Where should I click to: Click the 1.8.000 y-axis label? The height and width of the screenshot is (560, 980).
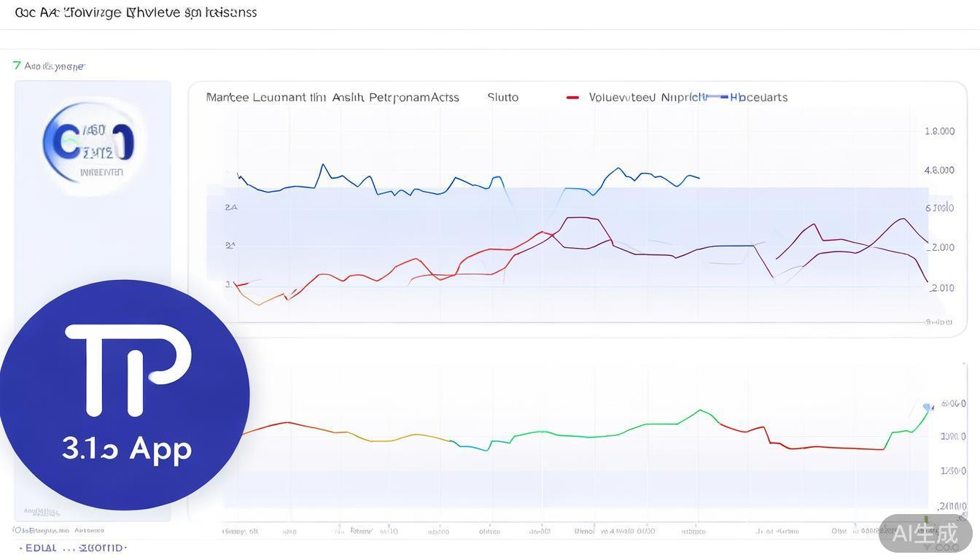[x=939, y=131]
